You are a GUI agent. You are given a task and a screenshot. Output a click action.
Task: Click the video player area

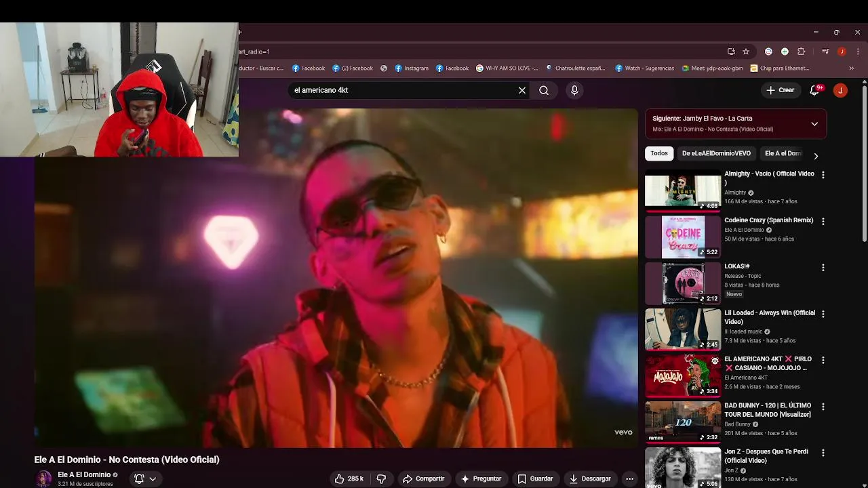(336, 278)
